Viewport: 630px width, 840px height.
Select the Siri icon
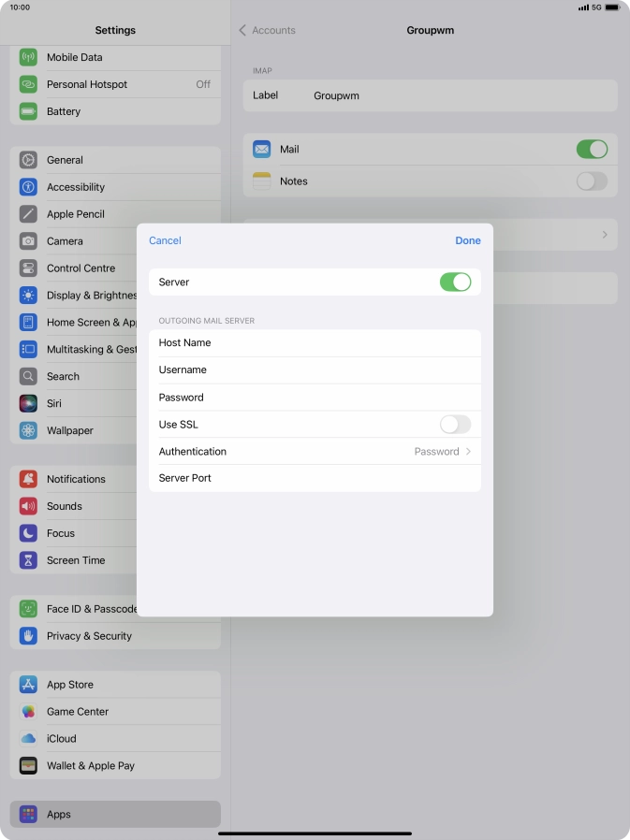pyautogui.click(x=28, y=404)
